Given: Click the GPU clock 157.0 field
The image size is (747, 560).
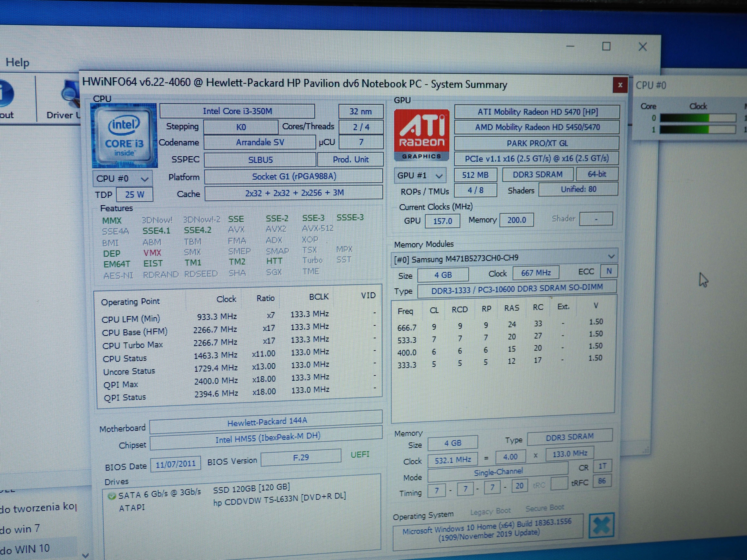Looking at the screenshot, I should 442,221.
